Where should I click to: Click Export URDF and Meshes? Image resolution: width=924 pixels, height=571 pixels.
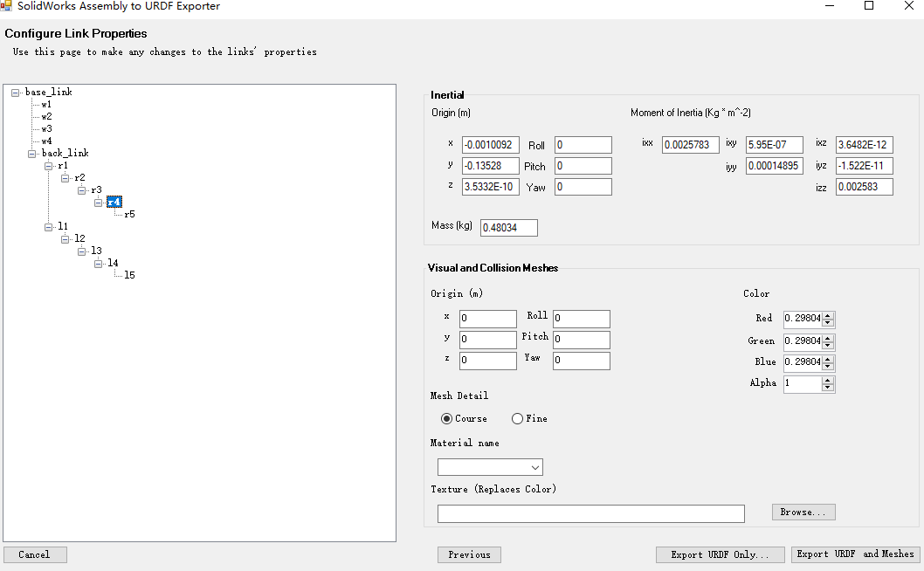coord(855,554)
